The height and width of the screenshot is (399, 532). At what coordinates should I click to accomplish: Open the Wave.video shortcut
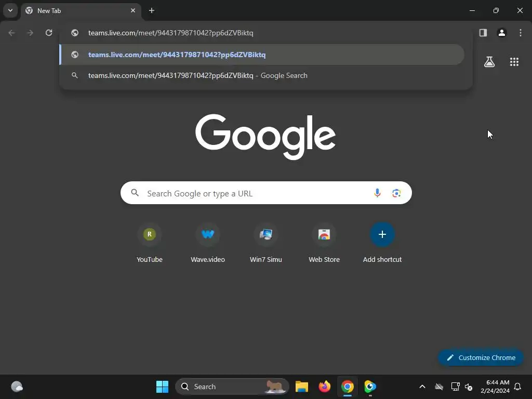point(208,244)
